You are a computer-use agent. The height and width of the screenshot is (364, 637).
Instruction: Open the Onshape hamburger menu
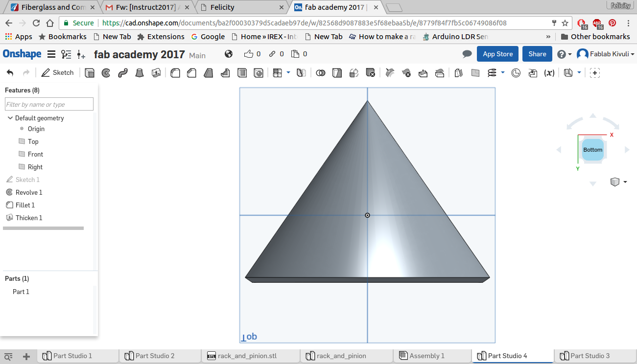[x=51, y=54]
